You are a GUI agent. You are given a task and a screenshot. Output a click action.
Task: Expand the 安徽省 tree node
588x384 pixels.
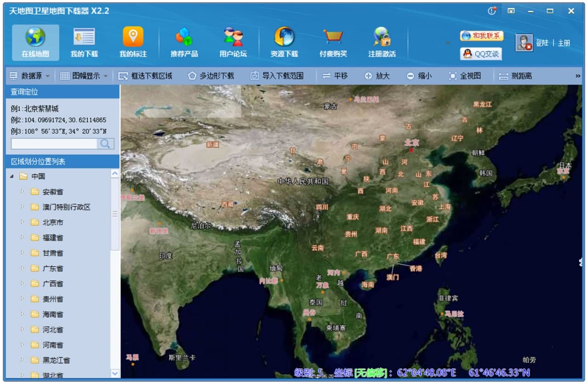click(x=22, y=192)
